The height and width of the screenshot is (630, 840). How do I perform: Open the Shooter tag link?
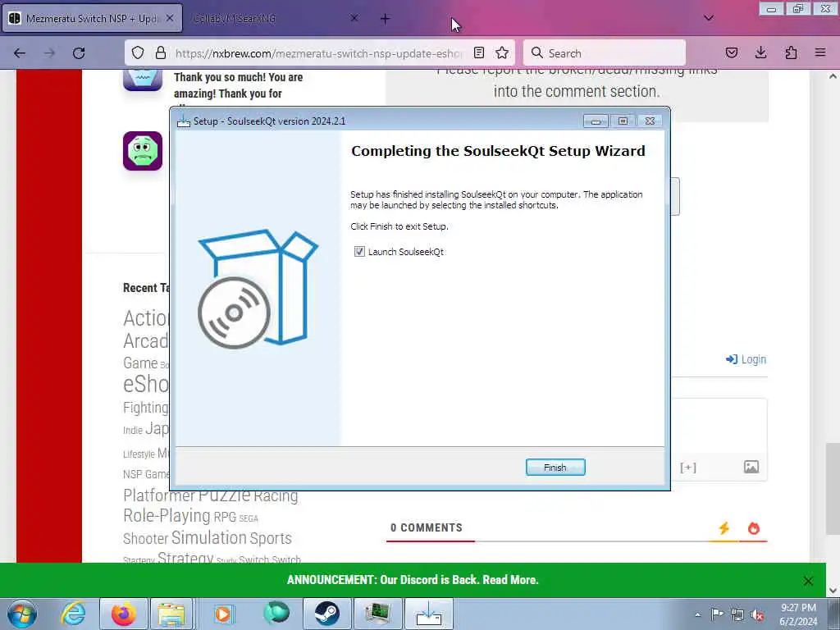point(146,538)
